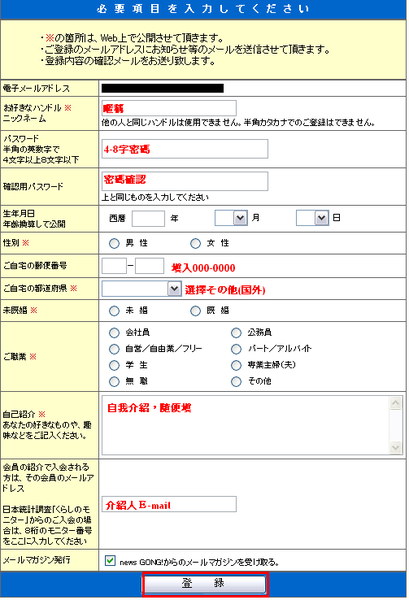The width and height of the screenshot is (409, 600).
Task: Select the 男性 gender radio button
Action: [x=114, y=243]
